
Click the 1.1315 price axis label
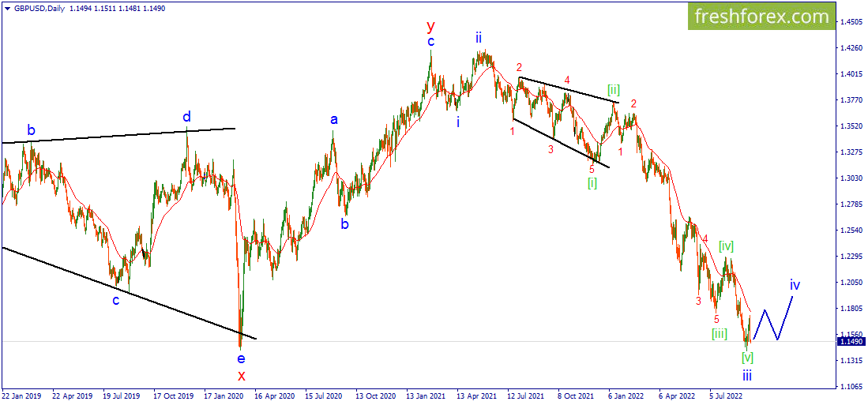[851, 360]
